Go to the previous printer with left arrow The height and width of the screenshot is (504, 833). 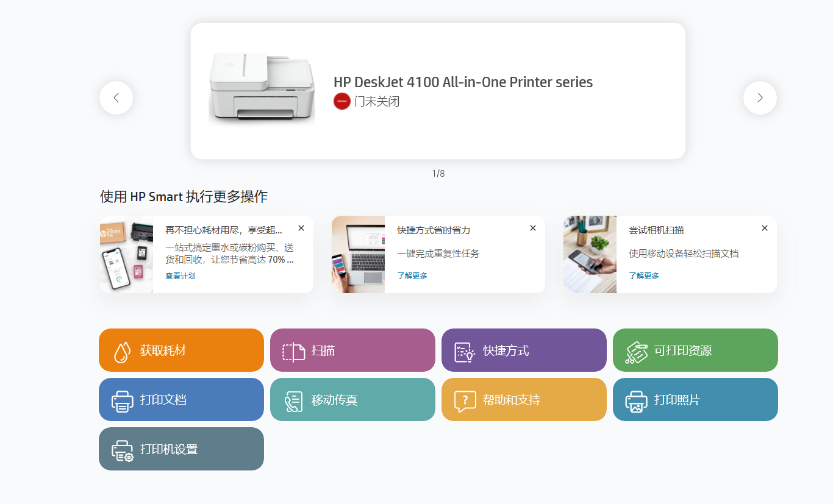pos(116,98)
